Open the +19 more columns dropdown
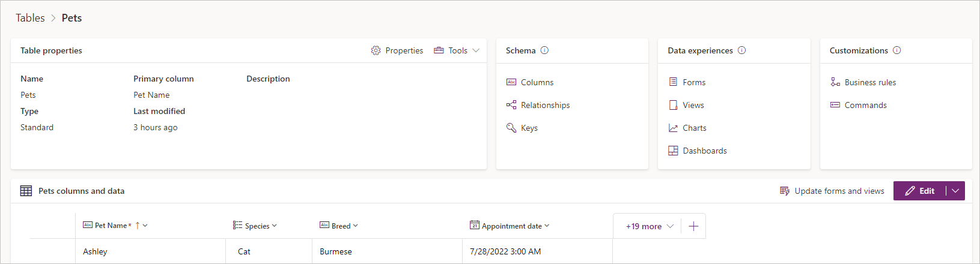The height and width of the screenshot is (264, 980). point(650,226)
